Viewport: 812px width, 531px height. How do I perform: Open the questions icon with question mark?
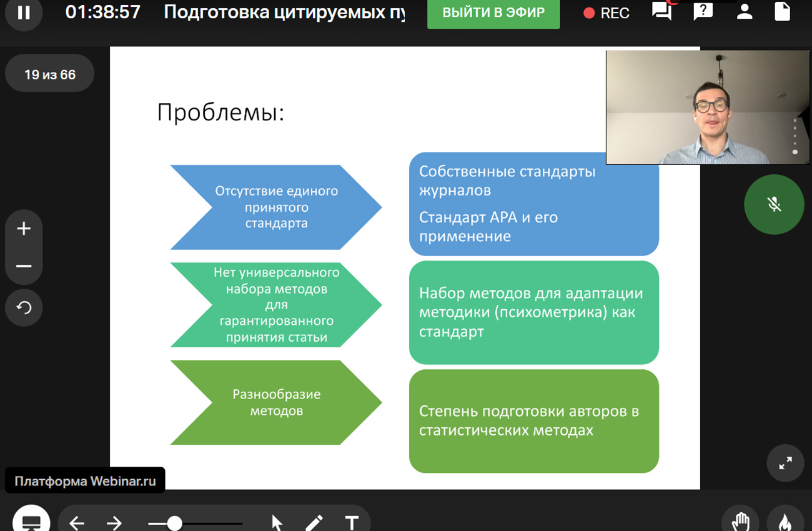point(703,11)
